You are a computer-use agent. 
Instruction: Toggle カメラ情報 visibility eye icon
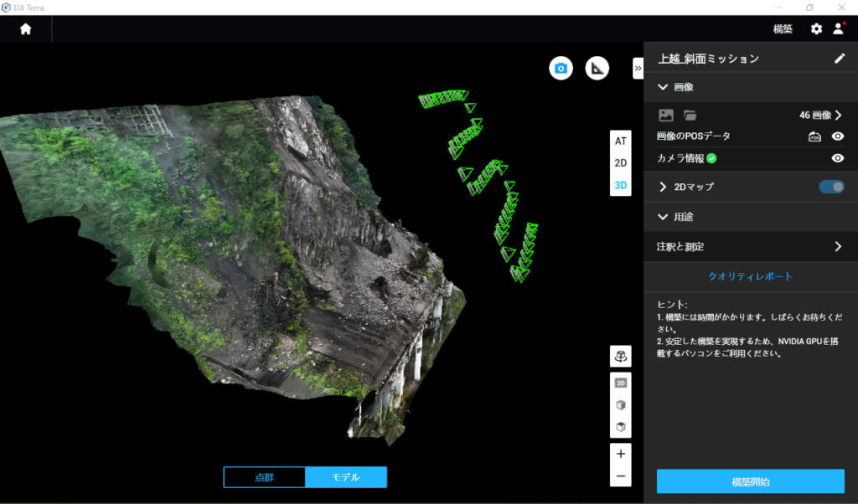point(837,158)
